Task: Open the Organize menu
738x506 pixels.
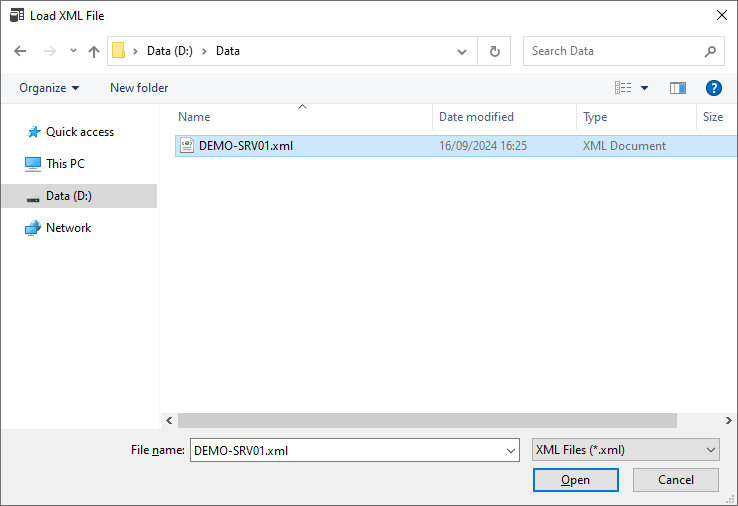Action: pos(49,88)
